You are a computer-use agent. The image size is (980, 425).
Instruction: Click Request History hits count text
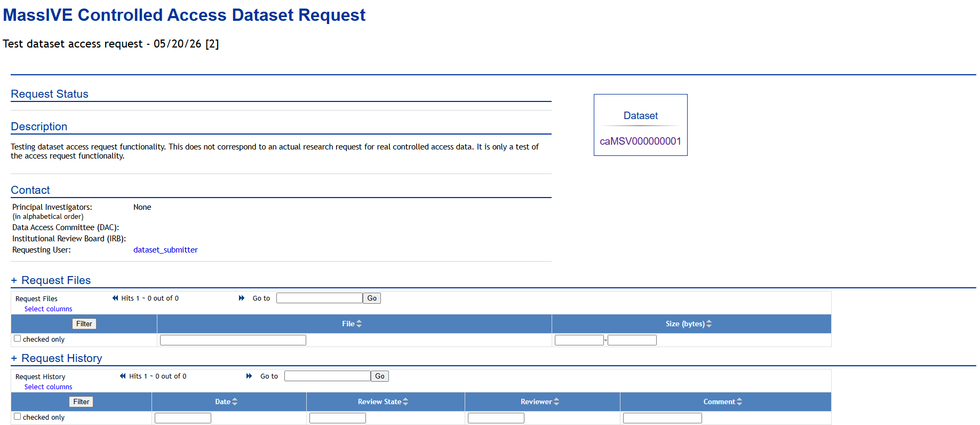158,376
